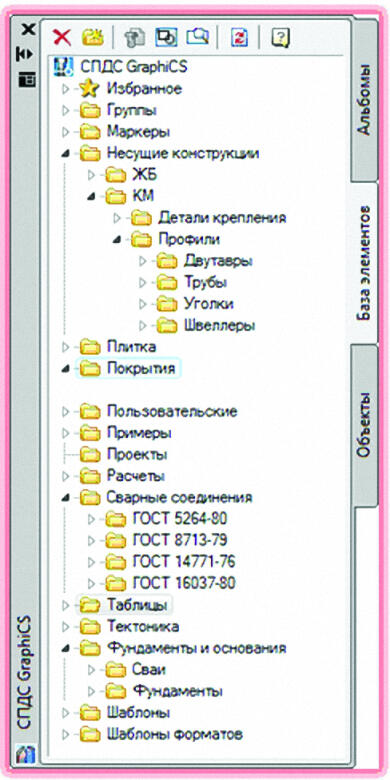The width and height of the screenshot is (390, 780).
Task: Click the folder icon of Маркеры
Action: (x=90, y=132)
